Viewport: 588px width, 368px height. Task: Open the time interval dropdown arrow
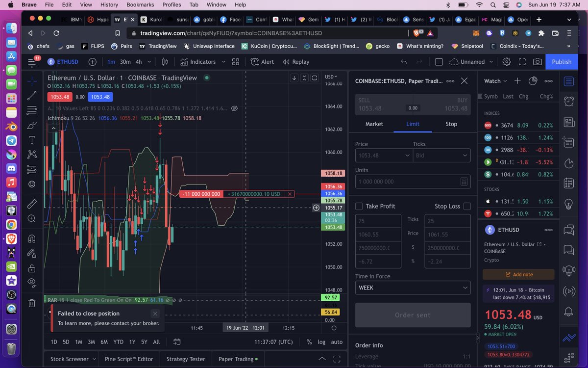pos(149,62)
